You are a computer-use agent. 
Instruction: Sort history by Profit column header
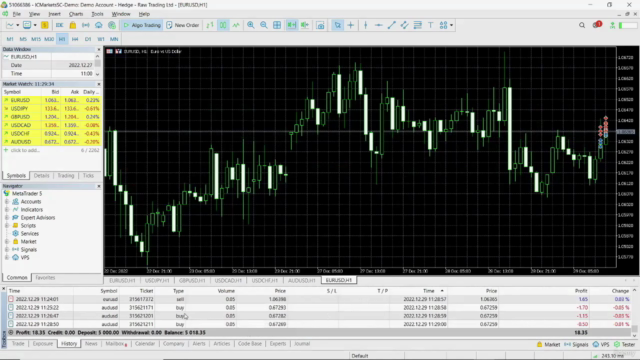click(581, 291)
